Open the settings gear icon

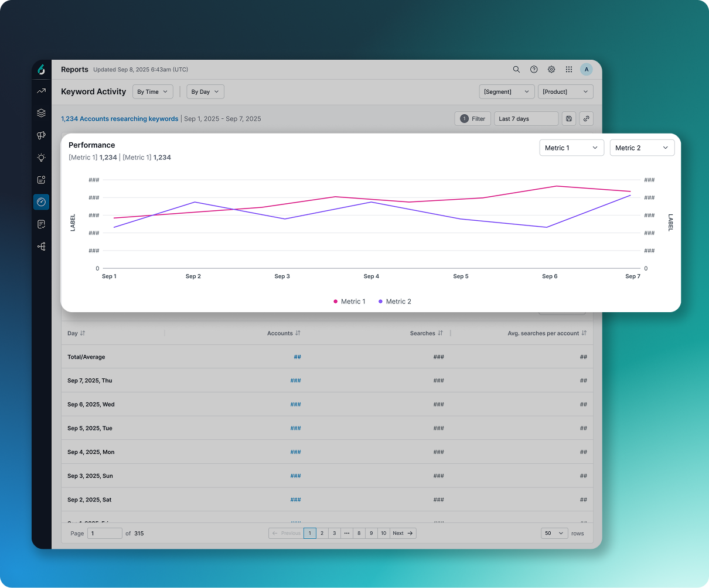[551, 69]
